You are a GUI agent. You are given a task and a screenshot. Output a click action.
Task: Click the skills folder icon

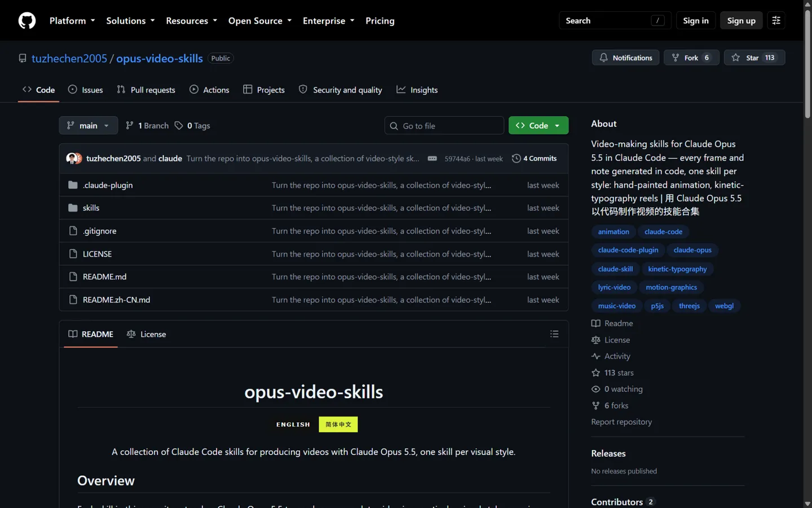coord(73,208)
